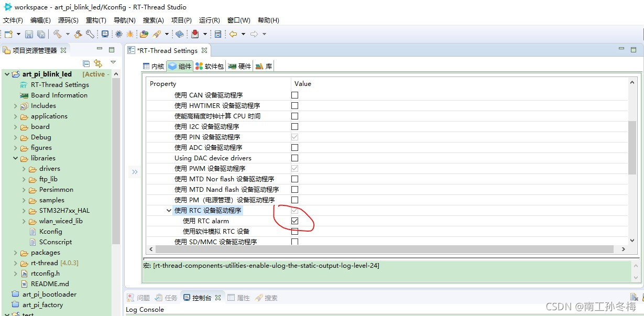Expand the applications folder
Viewport: 644px width, 316px height.
tap(15, 116)
